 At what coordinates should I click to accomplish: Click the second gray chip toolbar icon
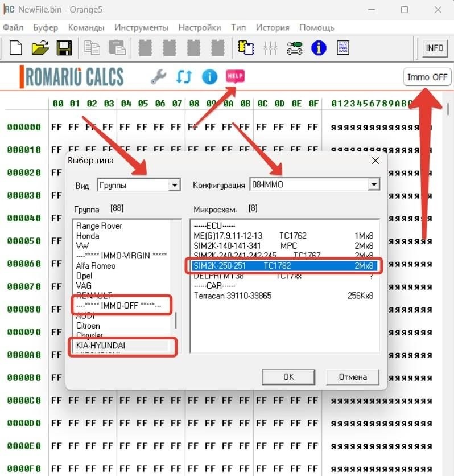(169, 48)
